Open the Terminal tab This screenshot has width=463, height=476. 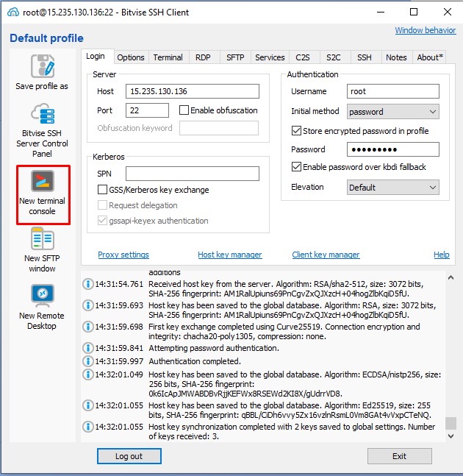[168, 57]
